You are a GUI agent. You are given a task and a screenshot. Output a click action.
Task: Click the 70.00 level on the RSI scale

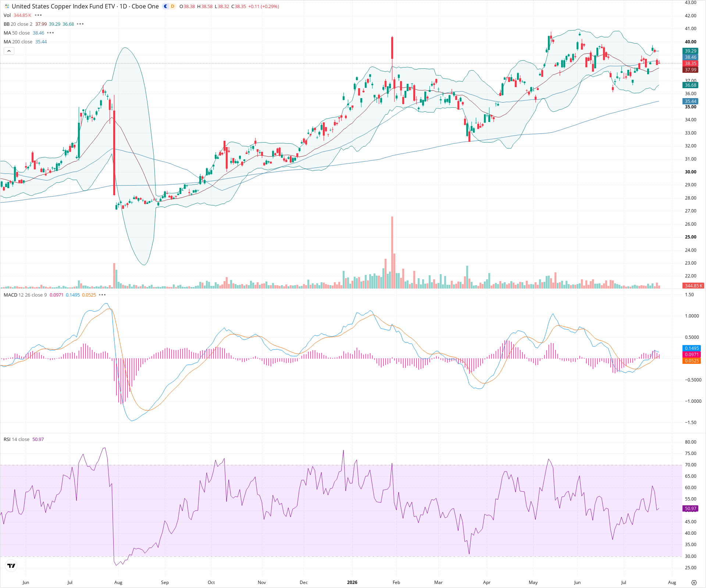[x=691, y=465]
